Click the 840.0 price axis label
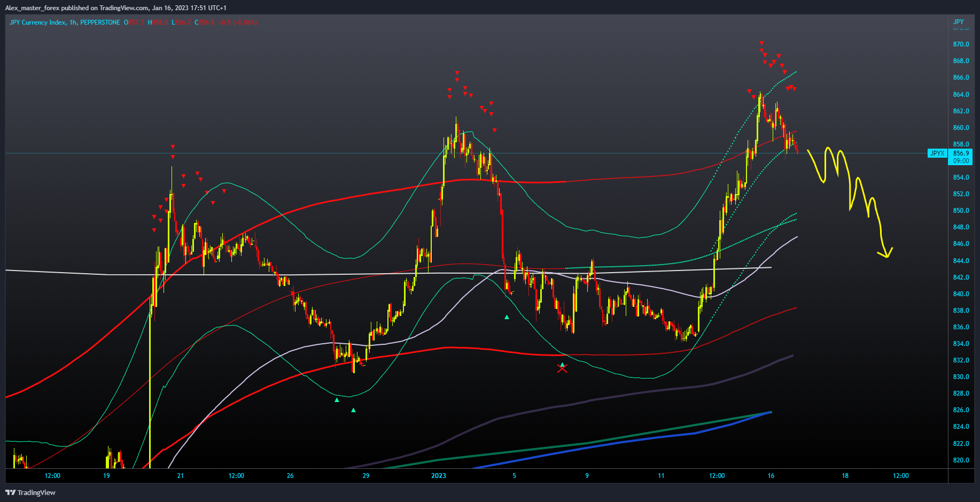The width and height of the screenshot is (980, 502). (961, 294)
